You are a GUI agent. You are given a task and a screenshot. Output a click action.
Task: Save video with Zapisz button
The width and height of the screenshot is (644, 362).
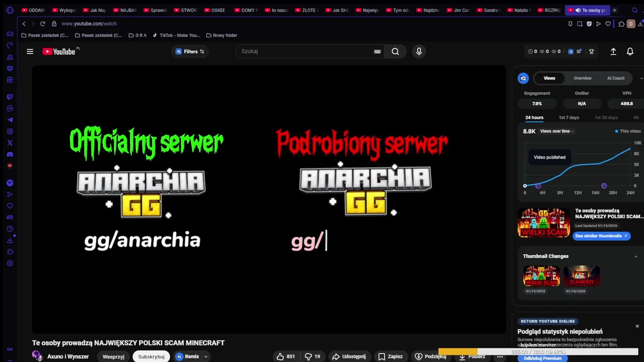[390, 356]
